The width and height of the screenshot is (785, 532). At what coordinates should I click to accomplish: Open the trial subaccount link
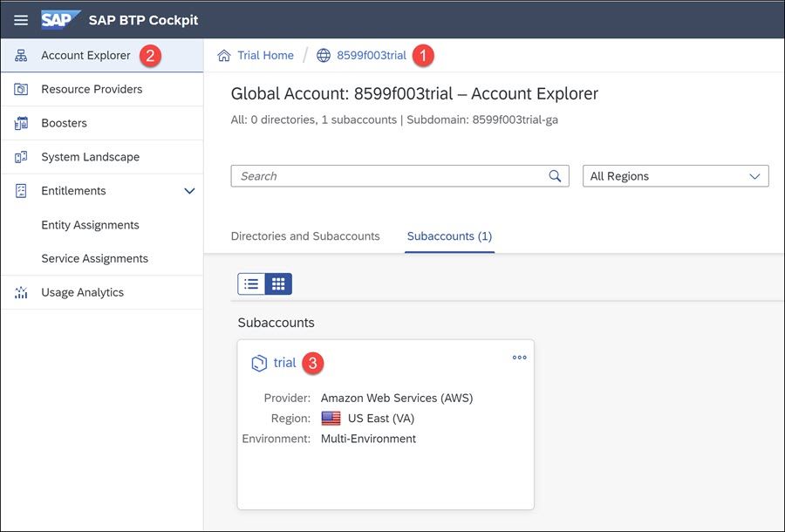(285, 363)
